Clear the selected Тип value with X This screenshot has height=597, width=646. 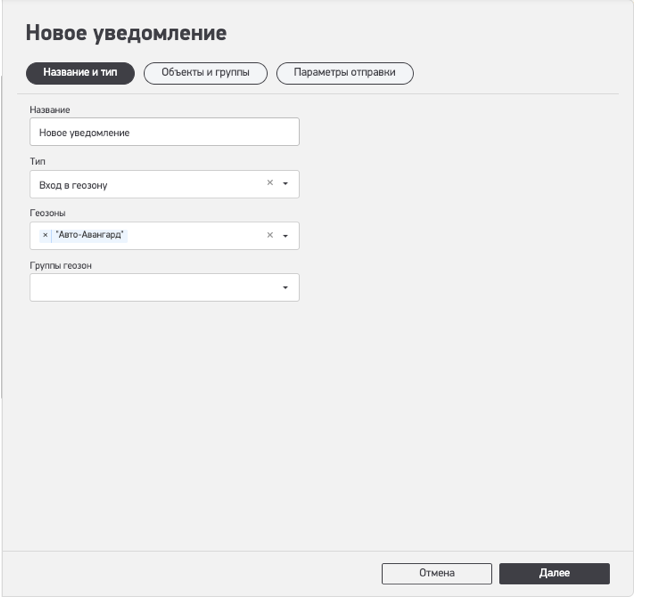click(269, 184)
